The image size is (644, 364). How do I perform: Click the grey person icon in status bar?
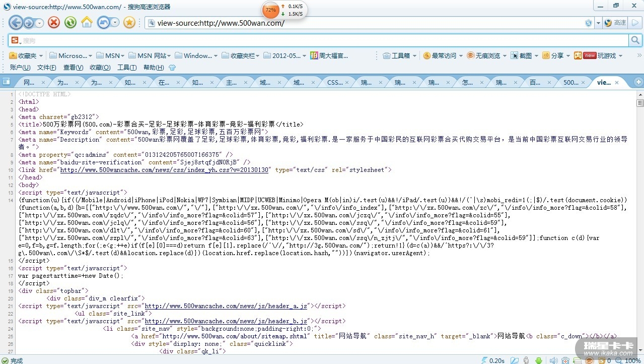[x=526, y=360]
